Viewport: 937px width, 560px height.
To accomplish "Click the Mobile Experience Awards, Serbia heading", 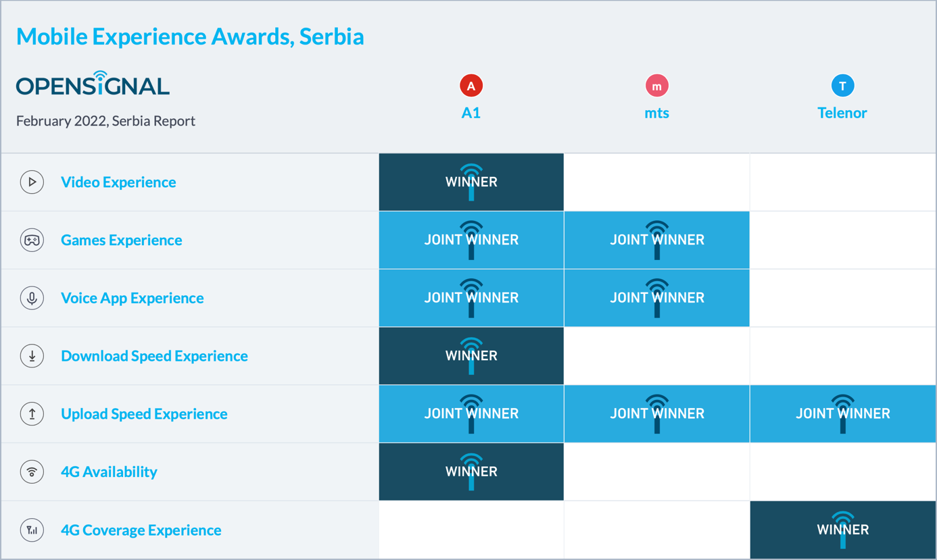I will pos(190,36).
